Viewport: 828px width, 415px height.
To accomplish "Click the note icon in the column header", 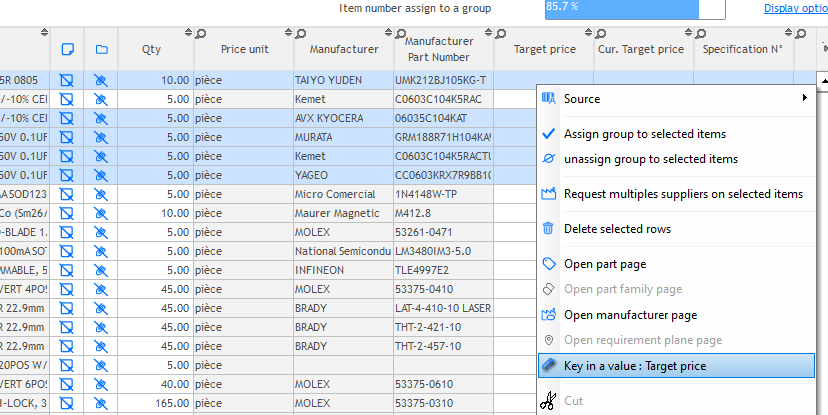I will 67,49.
